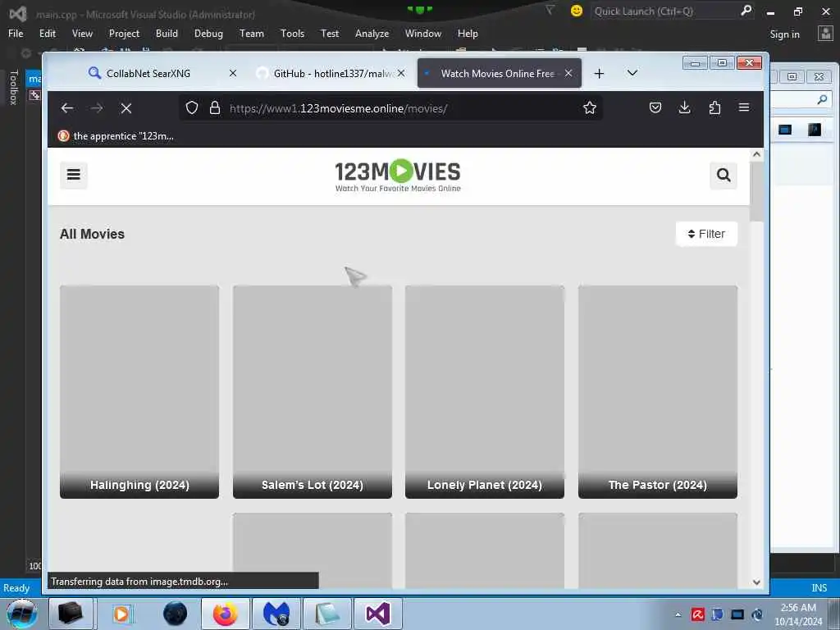Open a new browser tab
The image size is (840, 630).
click(600, 73)
